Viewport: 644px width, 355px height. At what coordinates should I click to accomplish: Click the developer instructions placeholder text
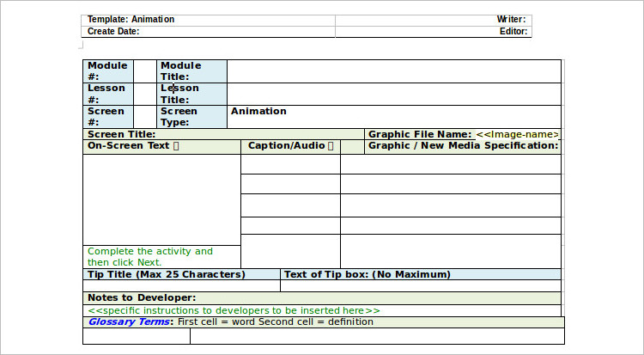(234, 310)
